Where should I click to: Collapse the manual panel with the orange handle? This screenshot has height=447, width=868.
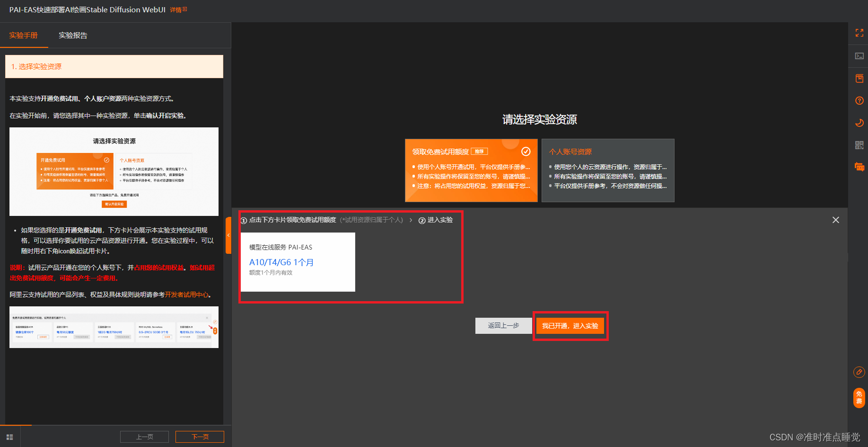click(228, 235)
